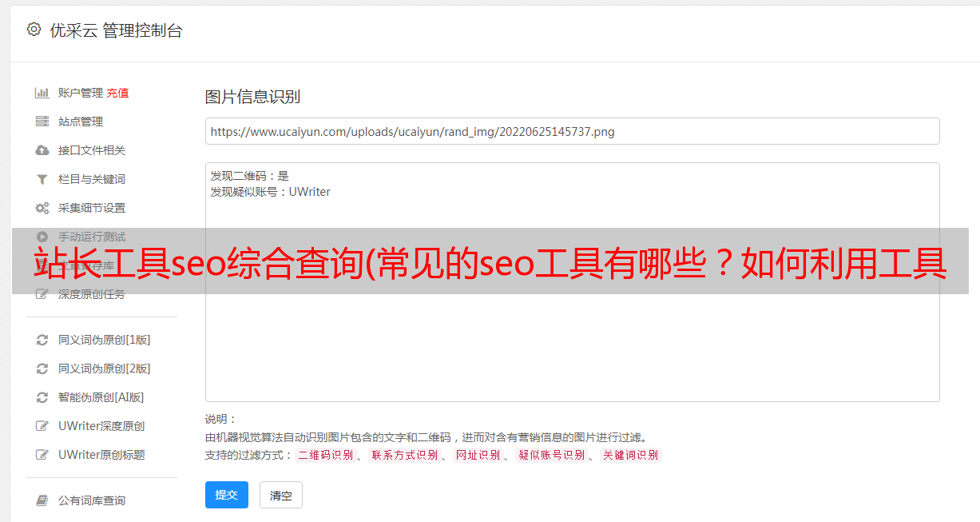
Task: Click the gear icon beside 优采云 管理控制台
Action: 34,30
